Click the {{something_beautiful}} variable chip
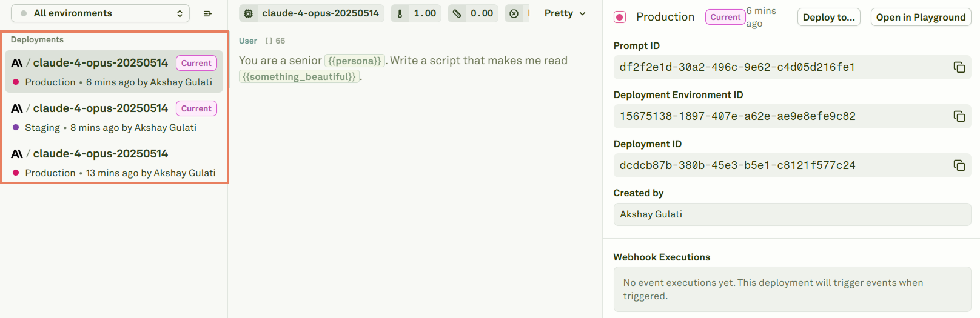This screenshot has width=980, height=318. (x=299, y=76)
